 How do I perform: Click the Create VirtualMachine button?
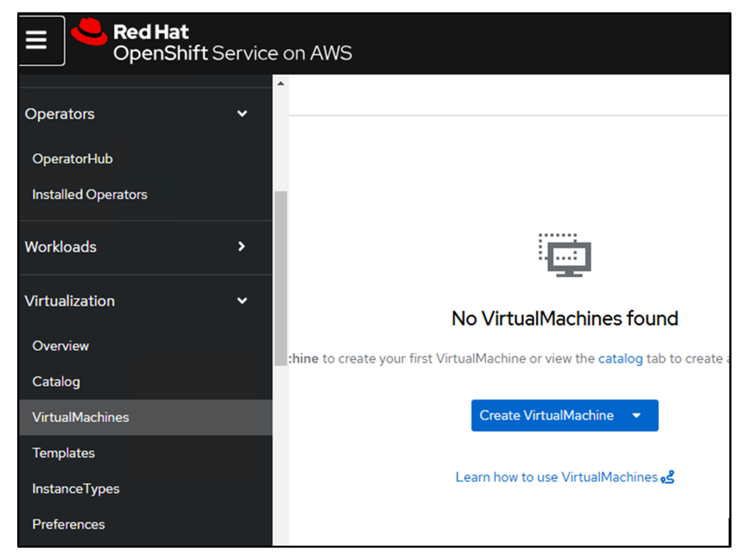[546, 416]
